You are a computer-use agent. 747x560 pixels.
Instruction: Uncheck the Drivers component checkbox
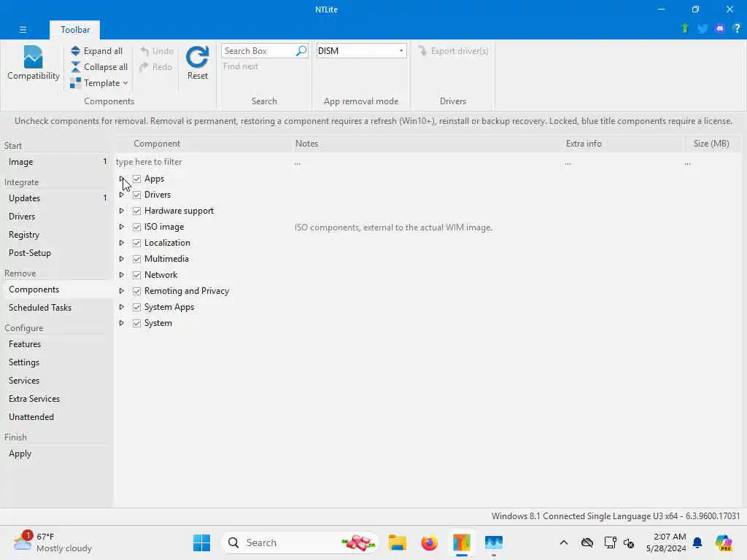pyautogui.click(x=136, y=195)
